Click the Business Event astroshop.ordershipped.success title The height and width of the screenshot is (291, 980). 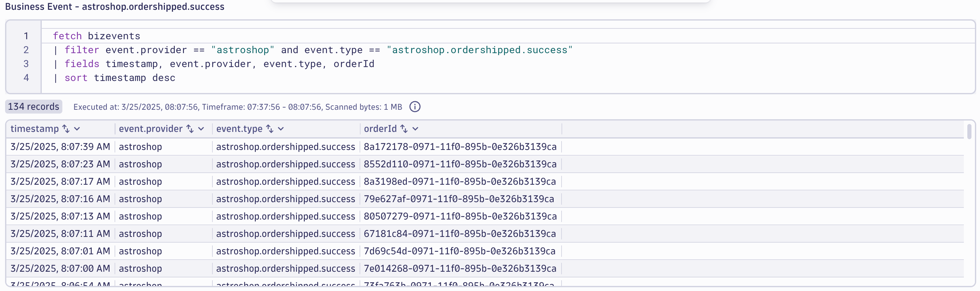(x=115, y=6)
